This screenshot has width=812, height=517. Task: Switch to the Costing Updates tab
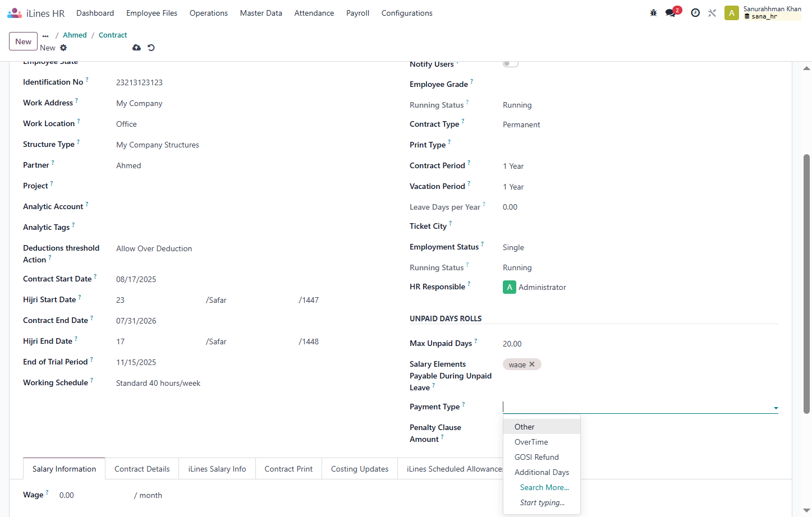click(x=360, y=469)
